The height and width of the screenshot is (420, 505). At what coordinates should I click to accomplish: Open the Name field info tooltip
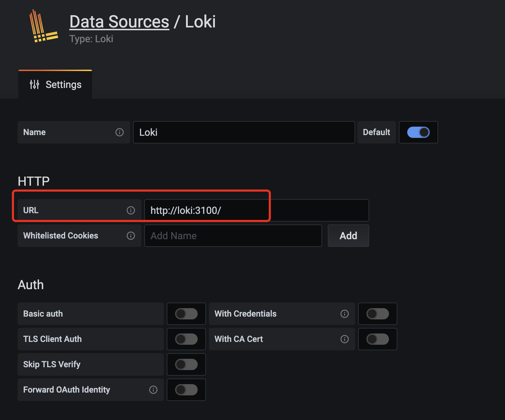pyautogui.click(x=120, y=132)
